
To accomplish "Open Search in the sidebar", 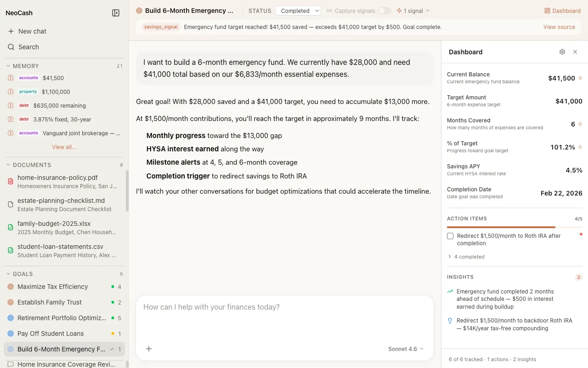I will click(28, 47).
